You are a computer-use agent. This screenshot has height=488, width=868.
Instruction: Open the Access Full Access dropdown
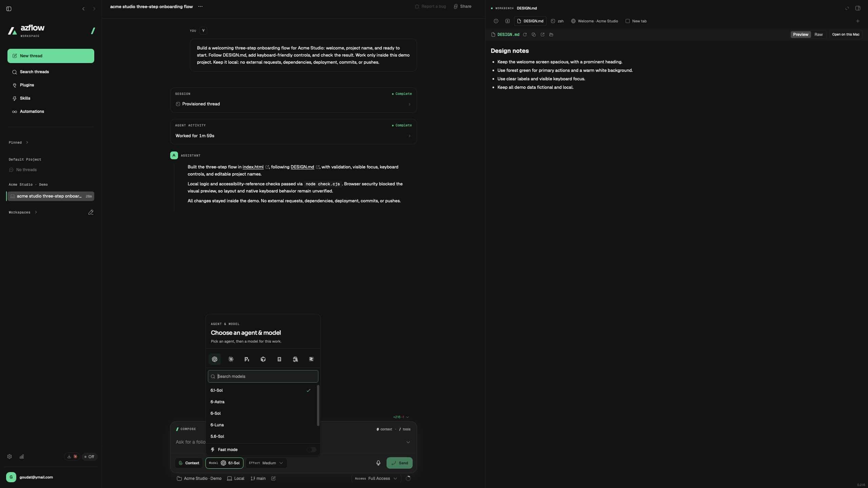click(376, 479)
